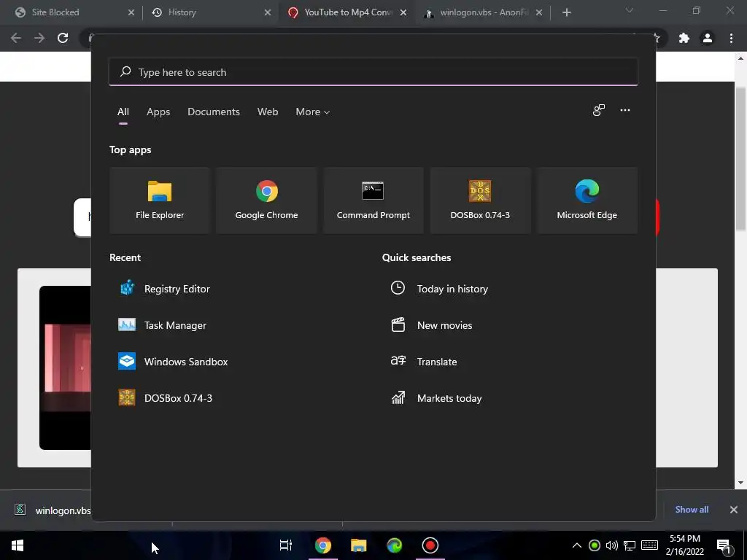Open the notification action center

tap(724, 546)
